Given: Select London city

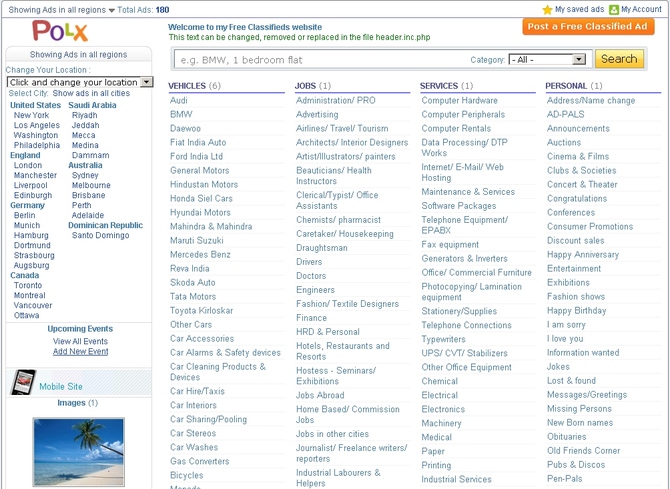Looking at the screenshot, I should [28, 165].
